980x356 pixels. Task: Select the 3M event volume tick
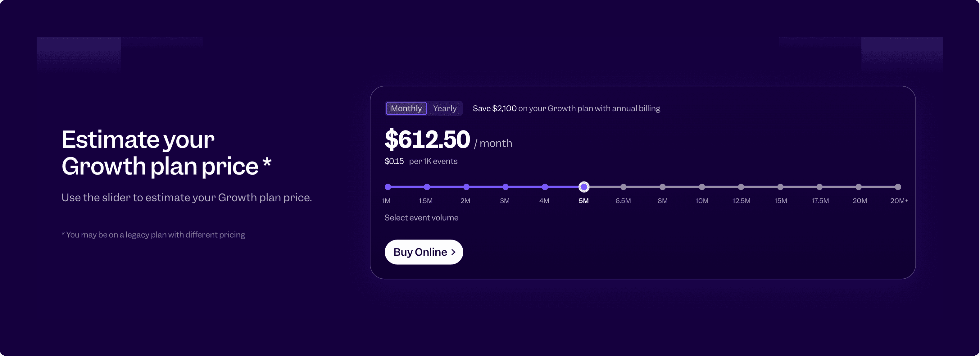[x=505, y=187]
